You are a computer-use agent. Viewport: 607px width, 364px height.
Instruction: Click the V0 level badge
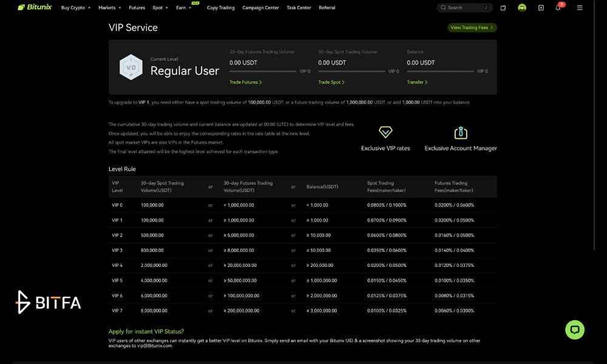click(131, 67)
